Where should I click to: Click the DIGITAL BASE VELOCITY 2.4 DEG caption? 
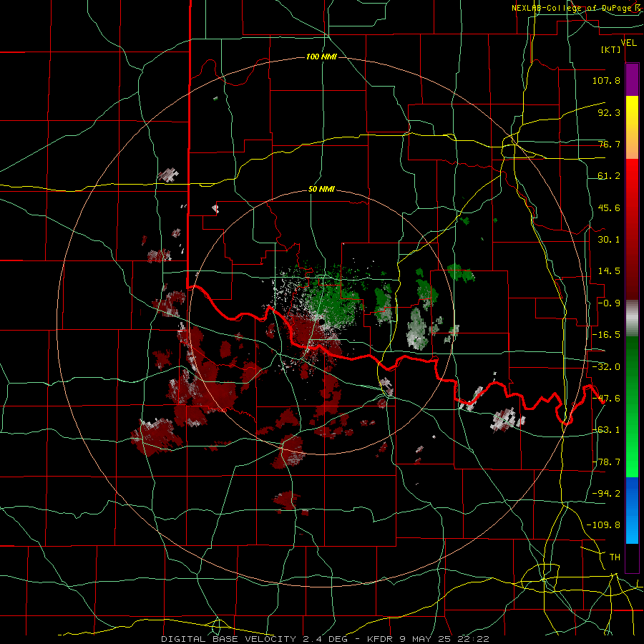(254, 639)
